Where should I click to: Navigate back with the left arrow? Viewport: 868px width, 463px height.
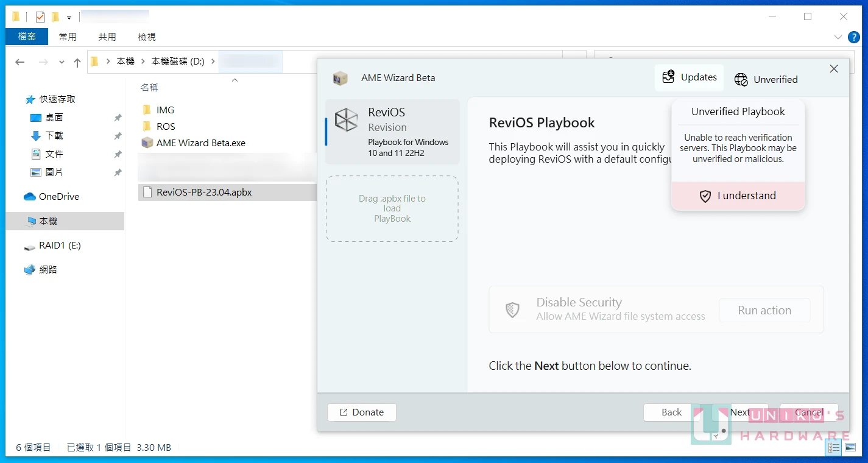click(x=20, y=62)
